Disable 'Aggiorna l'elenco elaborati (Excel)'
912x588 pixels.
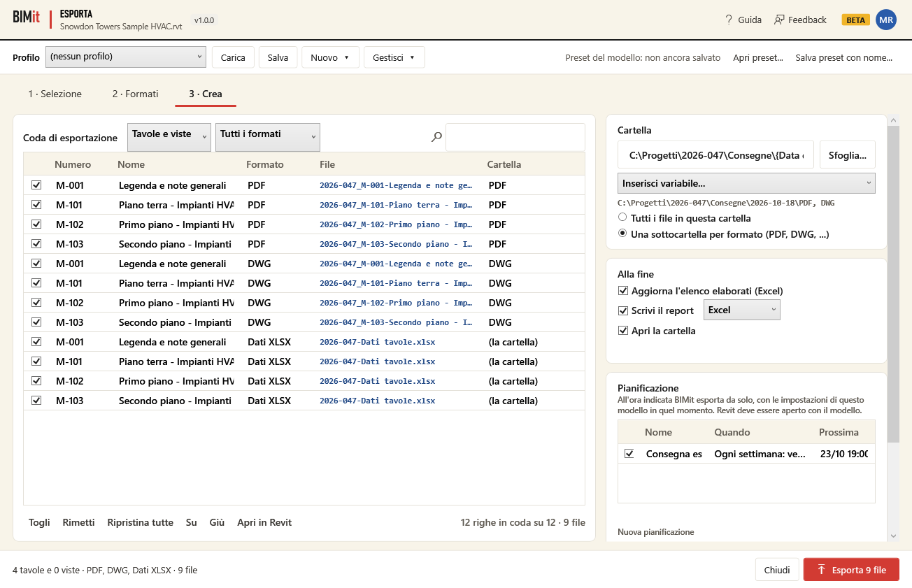click(623, 290)
